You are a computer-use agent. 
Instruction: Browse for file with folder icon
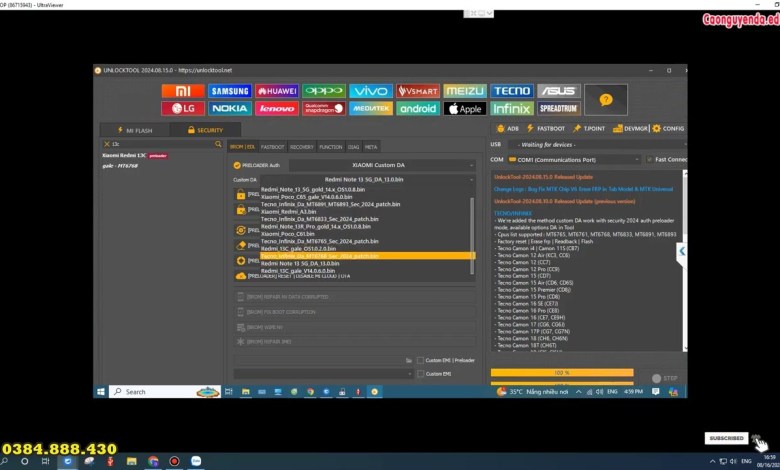pos(409,360)
